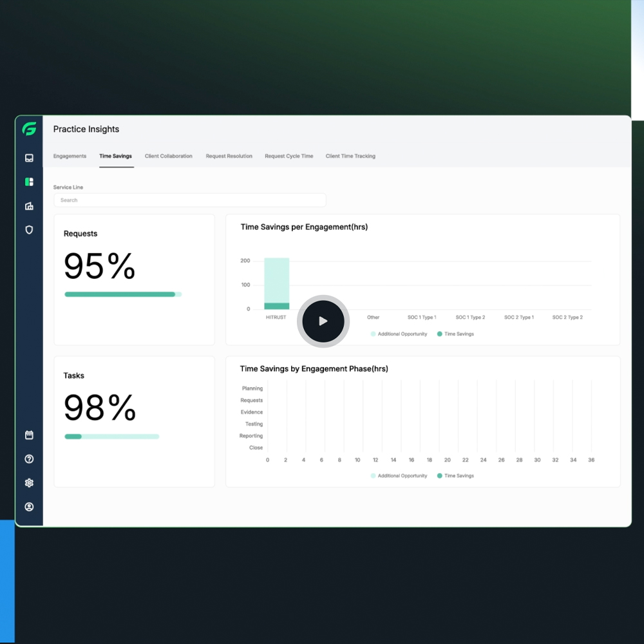This screenshot has height=644, width=644.
Task: Click the help question mark icon
Action: [x=29, y=459]
